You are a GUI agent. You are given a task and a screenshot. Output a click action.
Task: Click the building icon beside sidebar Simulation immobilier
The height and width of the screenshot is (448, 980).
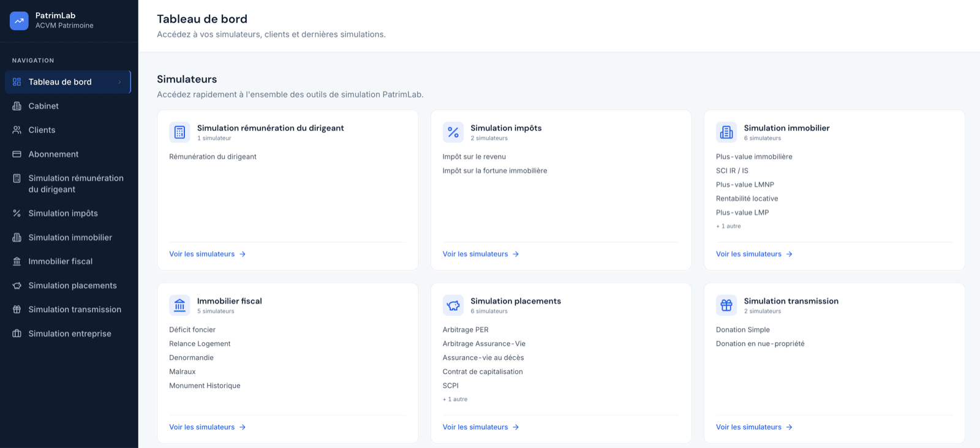click(x=17, y=237)
